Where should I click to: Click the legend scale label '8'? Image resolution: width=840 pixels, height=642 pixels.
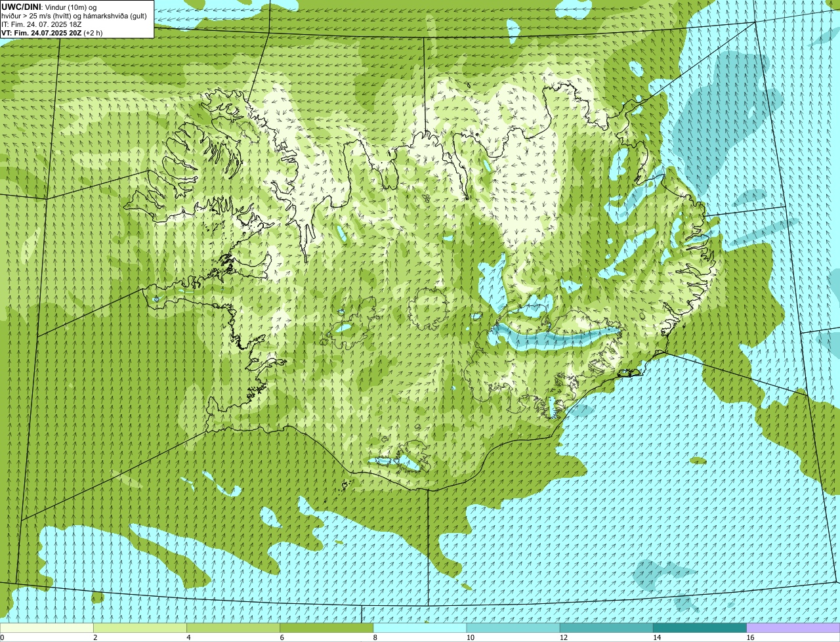point(375,637)
